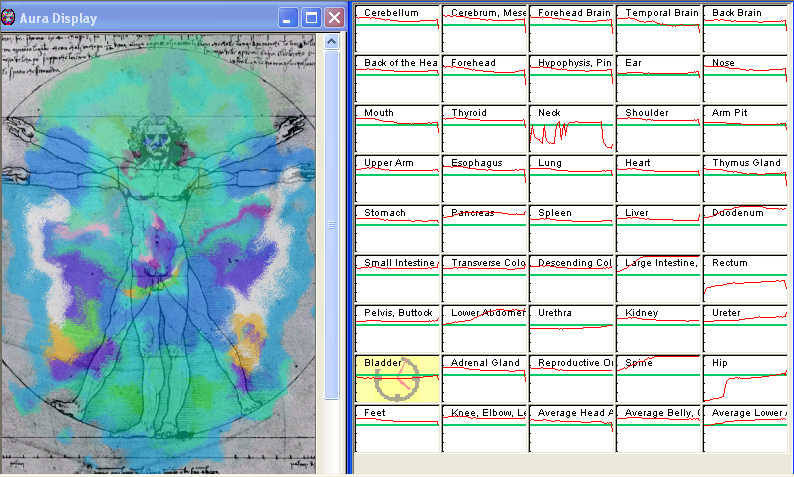Open the Forehead Brain graph cell
794x477 pixels.
pyautogui.click(x=572, y=29)
